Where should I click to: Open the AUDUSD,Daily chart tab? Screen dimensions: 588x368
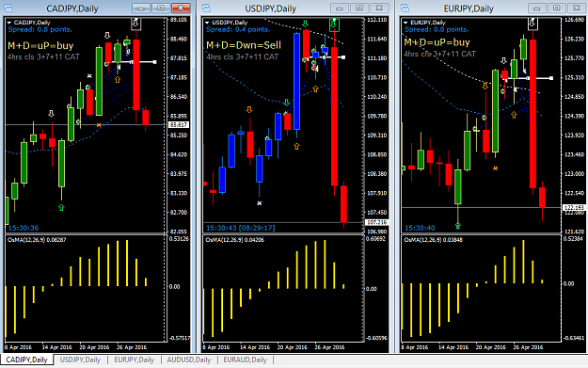[188, 360]
